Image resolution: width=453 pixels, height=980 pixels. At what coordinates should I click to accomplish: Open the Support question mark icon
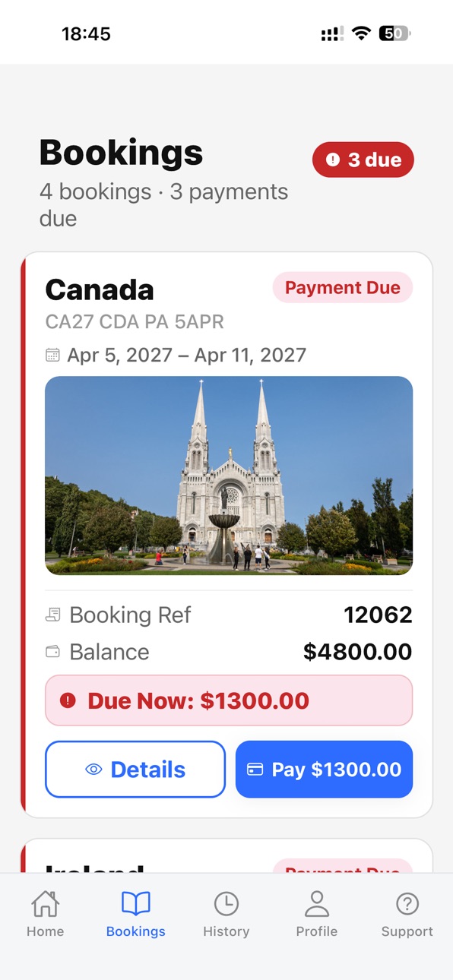click(x=407, y=904)
